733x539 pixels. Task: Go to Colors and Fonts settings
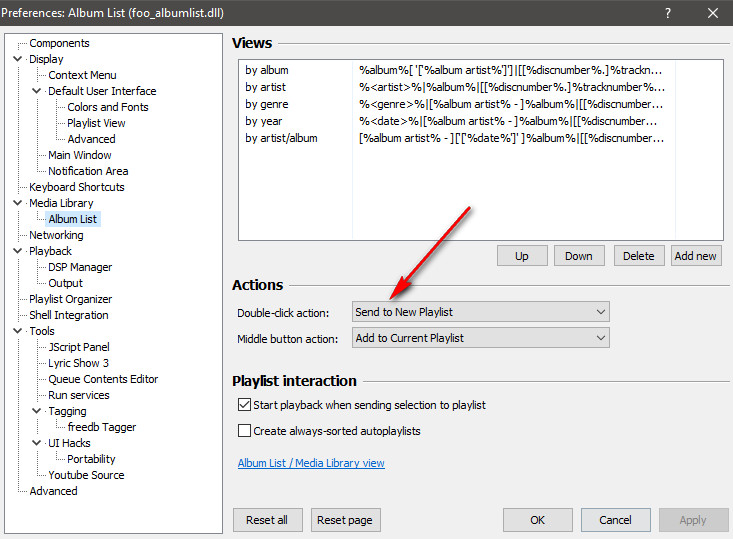[x=108, y=107]
